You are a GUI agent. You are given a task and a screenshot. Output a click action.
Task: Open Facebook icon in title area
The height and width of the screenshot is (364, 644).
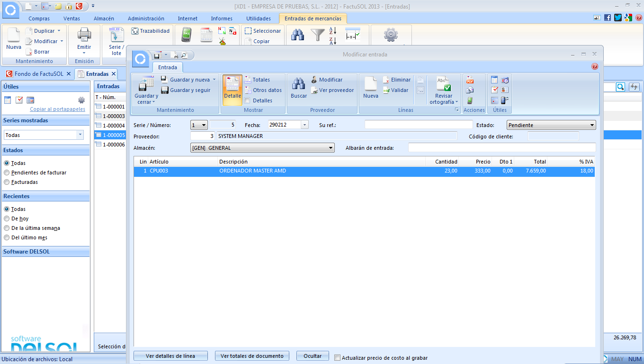tap(608, 18)
